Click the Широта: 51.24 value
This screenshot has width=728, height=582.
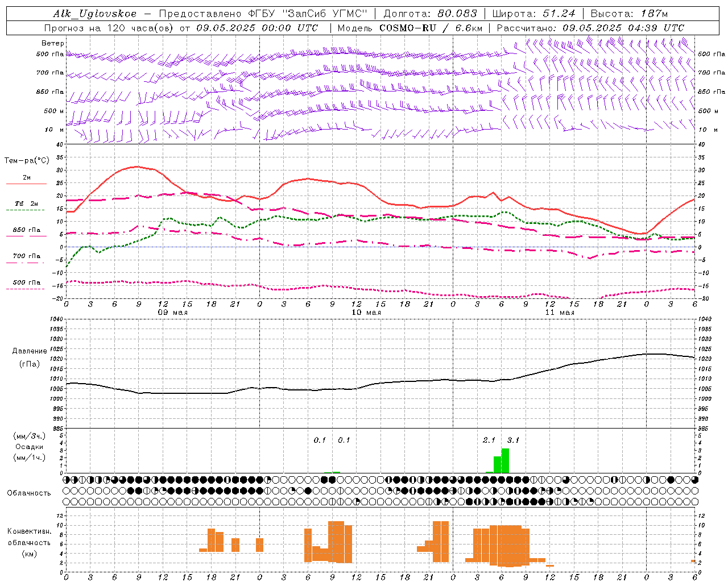pyautogui.click(x=533, y=14)
